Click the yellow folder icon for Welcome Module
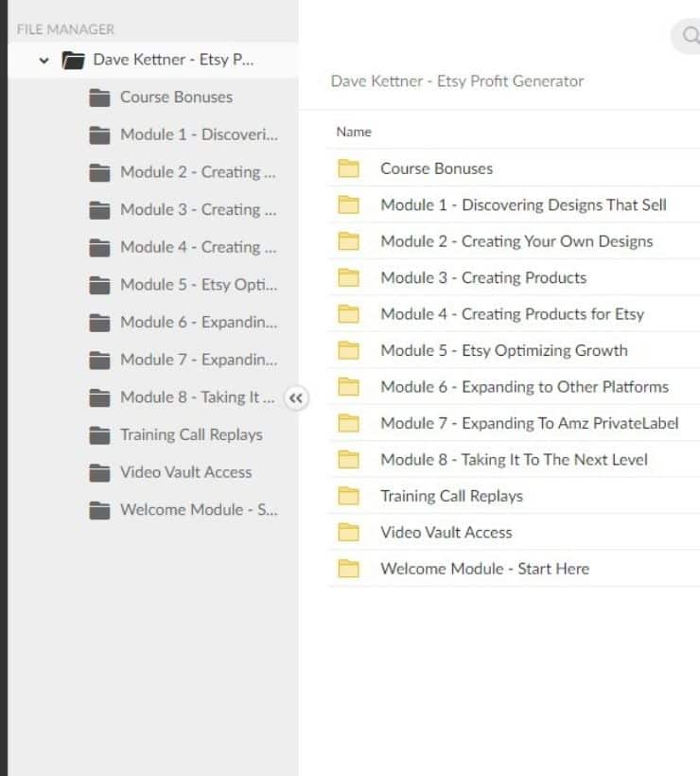Image resolution: width=700 pixels, height=776 pixels. tap(349, 569)
